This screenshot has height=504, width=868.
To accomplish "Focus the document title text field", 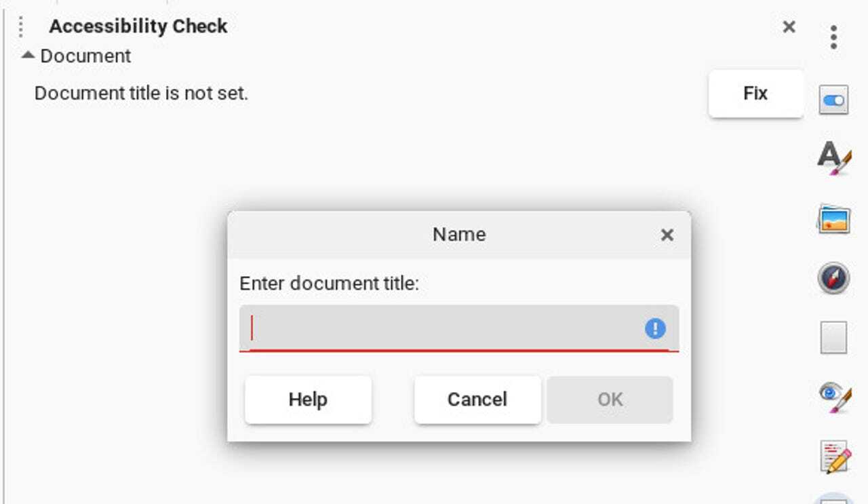I will (441, 329).
